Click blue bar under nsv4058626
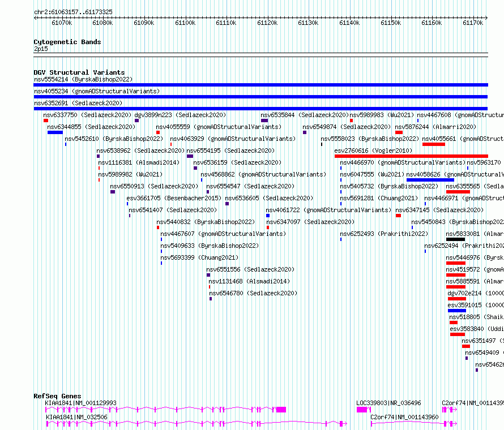 click(x=430, y=180)
